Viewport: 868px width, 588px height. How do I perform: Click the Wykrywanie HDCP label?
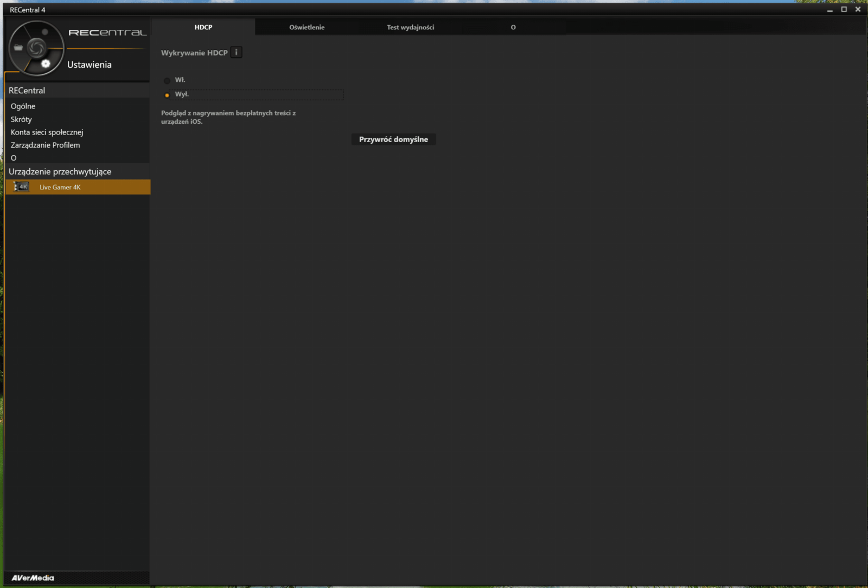point(194,53)
